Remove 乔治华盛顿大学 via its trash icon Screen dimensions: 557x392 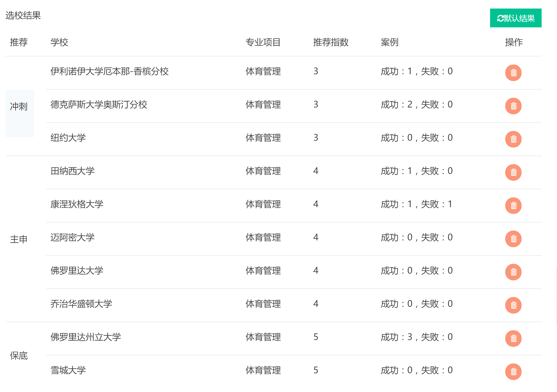pyautogui.click(x=513, y=305)
